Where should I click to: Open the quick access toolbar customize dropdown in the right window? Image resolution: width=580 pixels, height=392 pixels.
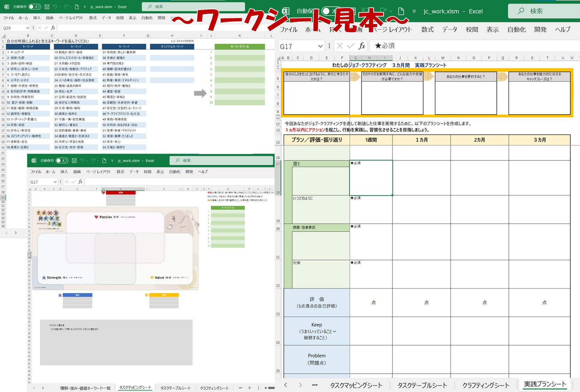click(414, 11)
